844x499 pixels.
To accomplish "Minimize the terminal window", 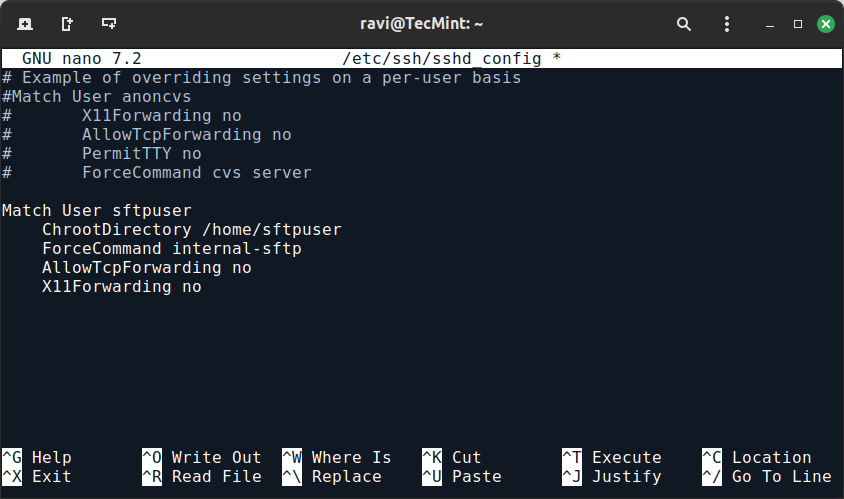I will [x=770, y=24].
